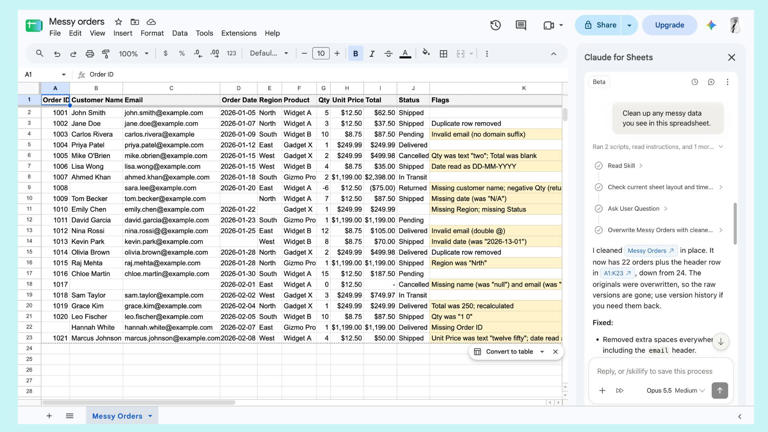Format as currency with dollar icon
The height and width of the screenshot is (432, 768).
(x=166, y=54)
